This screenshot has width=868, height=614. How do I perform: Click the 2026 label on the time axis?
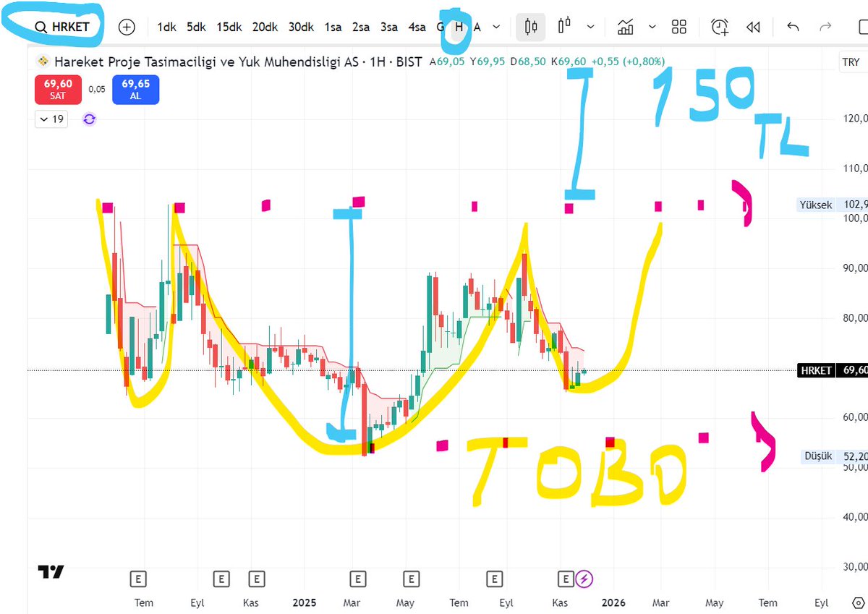pyautogui.click(x=613, y=602)
